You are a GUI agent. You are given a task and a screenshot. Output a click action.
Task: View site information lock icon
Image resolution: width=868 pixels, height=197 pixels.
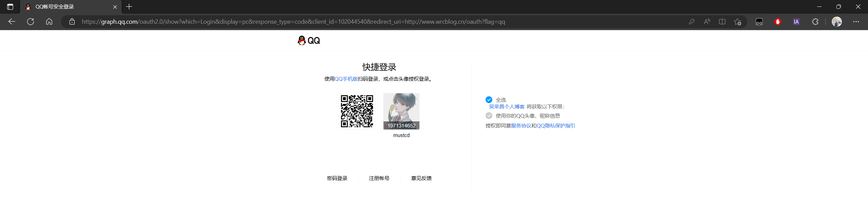72,22
